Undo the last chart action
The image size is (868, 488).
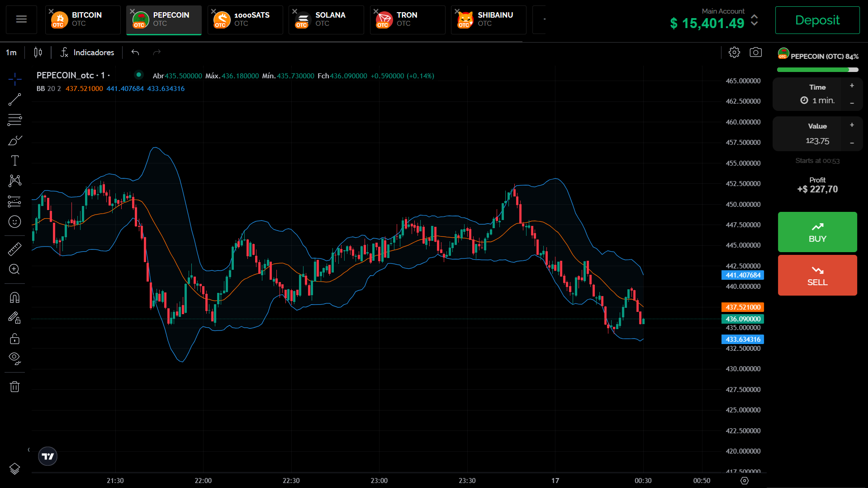[x=135, y=53]
